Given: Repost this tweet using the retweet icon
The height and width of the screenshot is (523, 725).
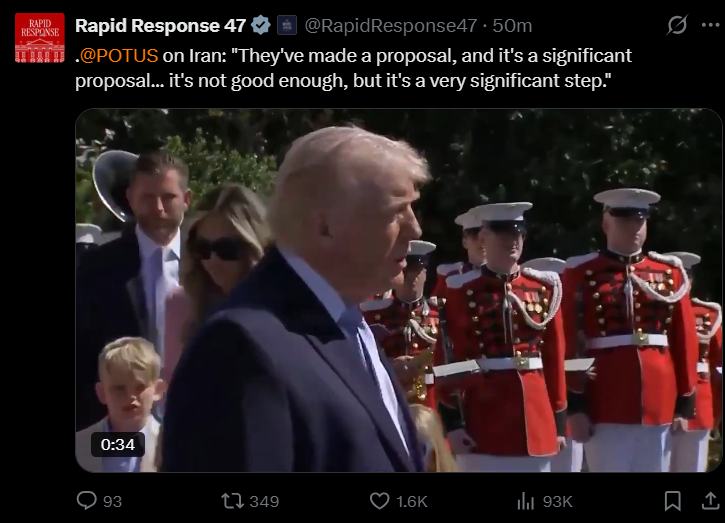Looking at the screenshot, I should point(232,501).
